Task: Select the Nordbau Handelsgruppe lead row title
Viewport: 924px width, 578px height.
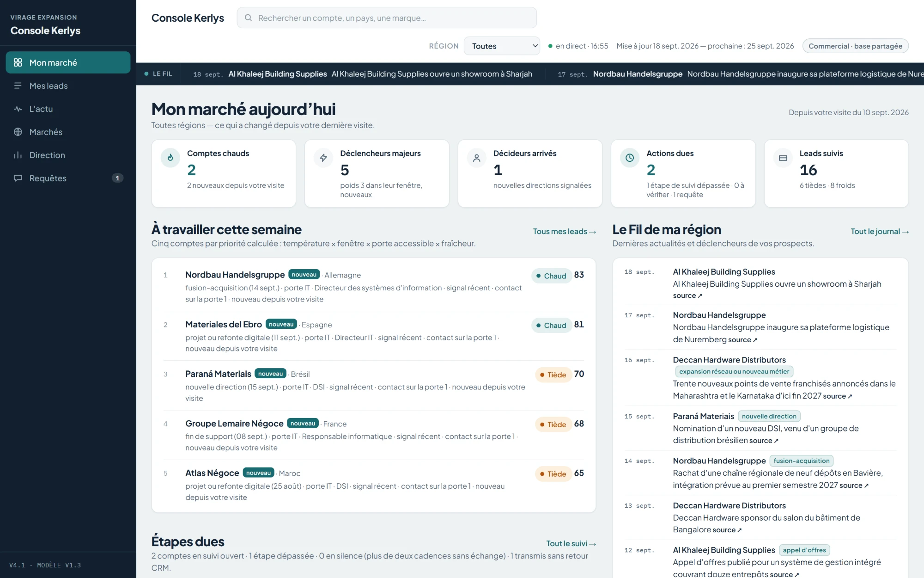Action: click(x=235, y=275)
